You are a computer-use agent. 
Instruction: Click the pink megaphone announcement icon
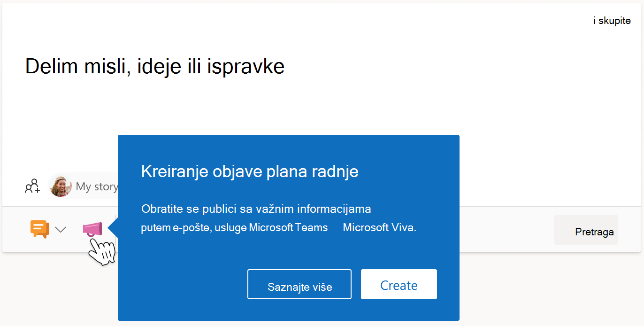point(92,229)
